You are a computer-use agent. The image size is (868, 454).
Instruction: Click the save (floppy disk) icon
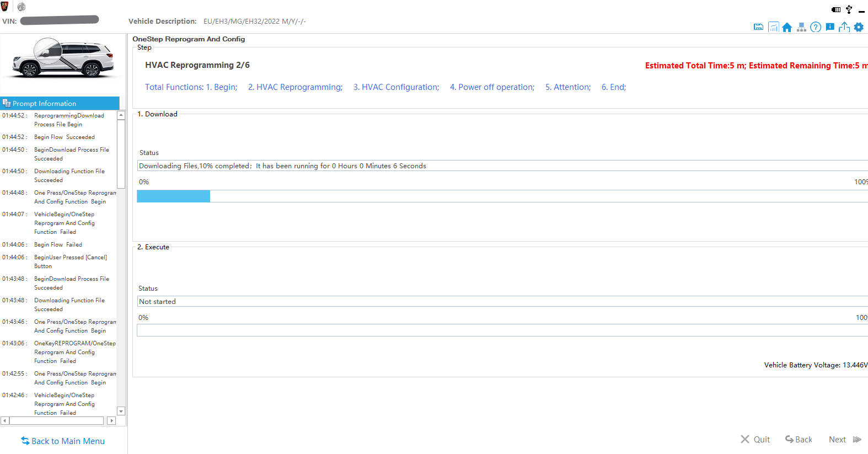pos(758,27)
